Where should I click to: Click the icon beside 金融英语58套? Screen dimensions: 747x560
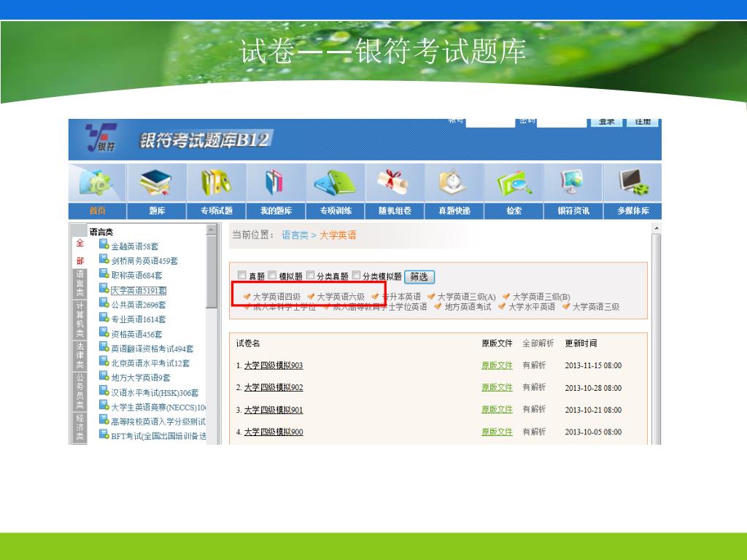pyautogui.click(x=104, y=244)
